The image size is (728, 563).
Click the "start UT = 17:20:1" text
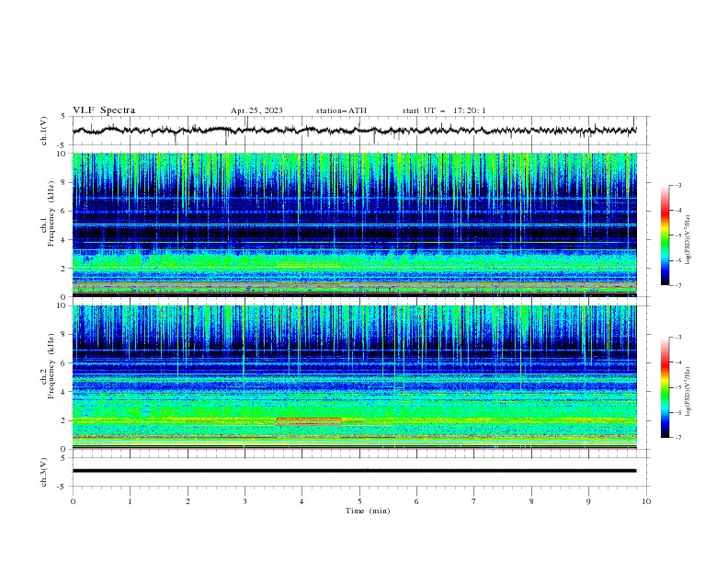coord(444,110)
